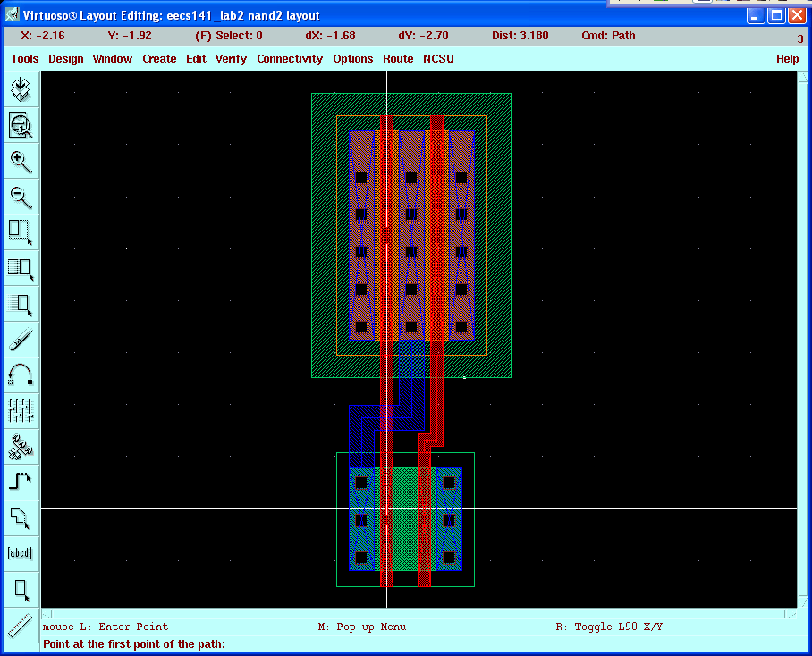This screenshot has width=812, height=656.
Task: Close the Virtuoso layout window
Action: [x=797, y=15]
